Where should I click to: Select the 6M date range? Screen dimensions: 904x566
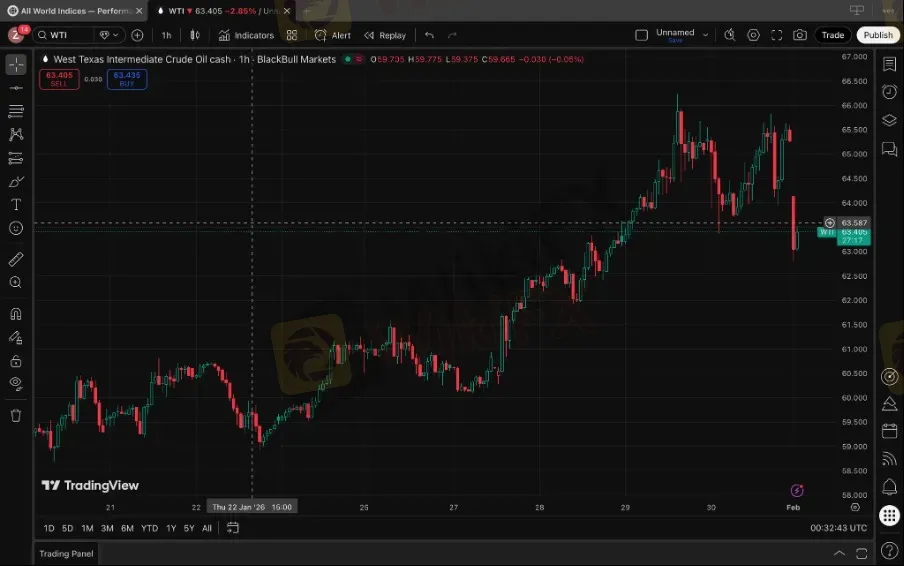(127, 528)
